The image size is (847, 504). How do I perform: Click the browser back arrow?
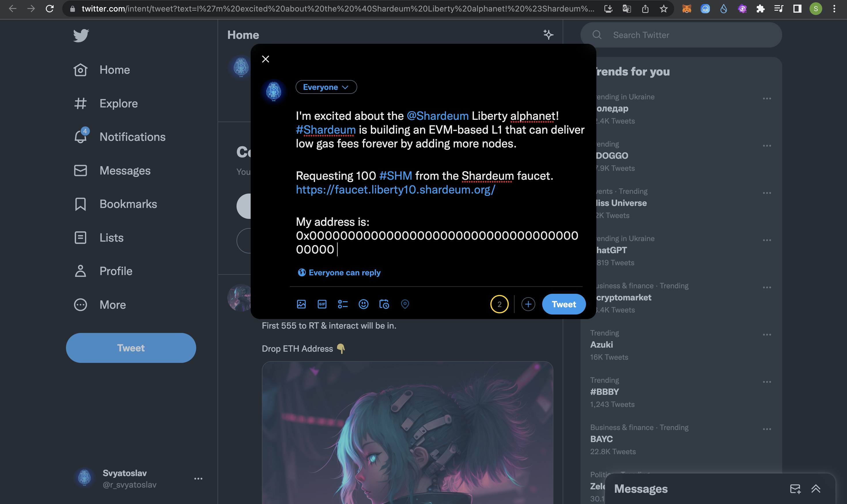click(13, 9)
